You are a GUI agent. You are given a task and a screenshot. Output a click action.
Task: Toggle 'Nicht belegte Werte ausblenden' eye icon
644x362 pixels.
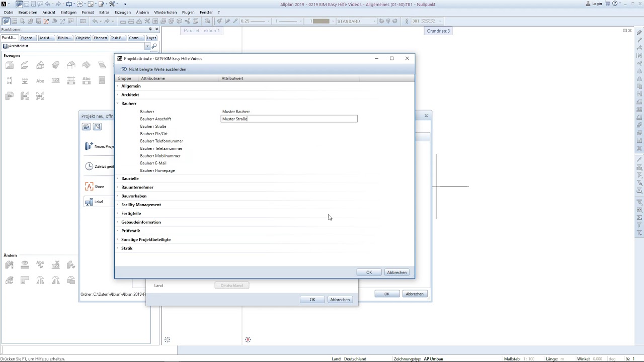tap(124, 69)
